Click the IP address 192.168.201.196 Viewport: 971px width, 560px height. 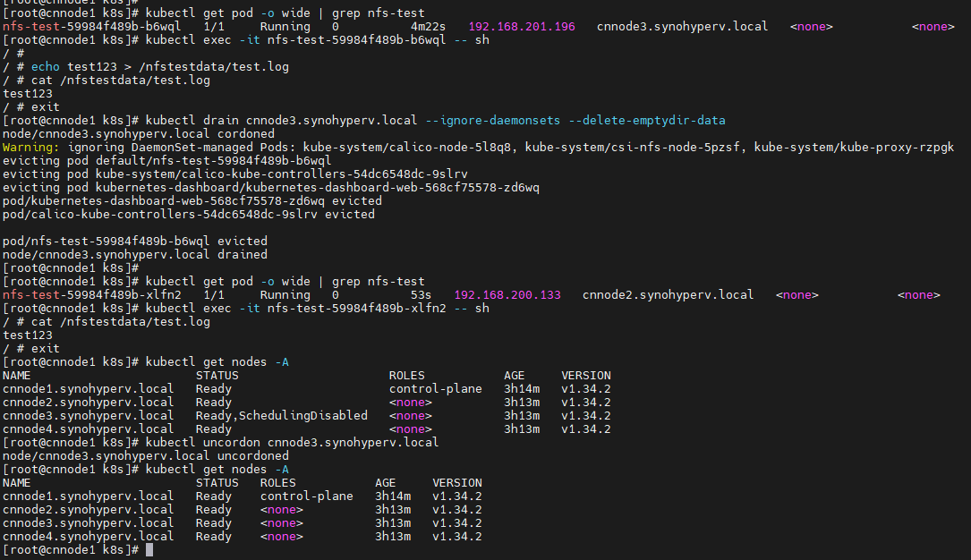522,27
